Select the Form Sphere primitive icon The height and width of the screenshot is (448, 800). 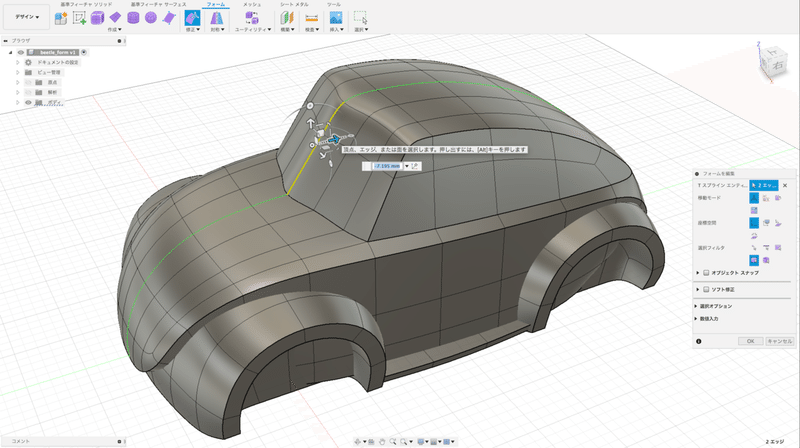pos(151,18)
